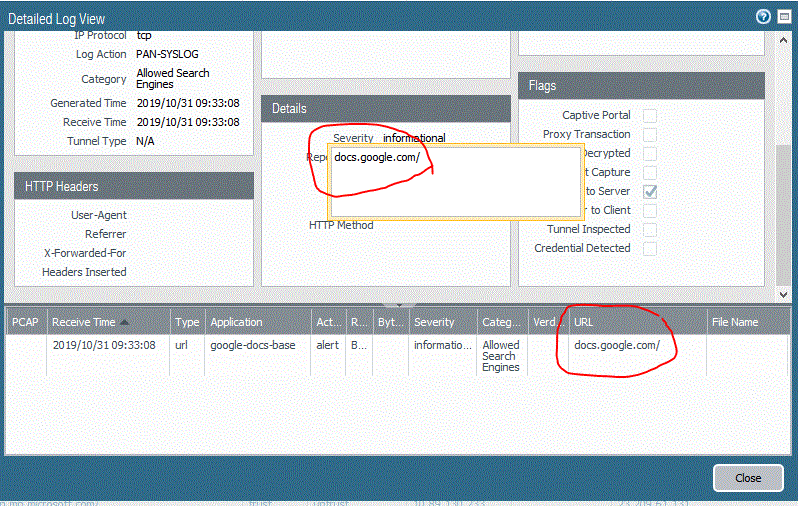Click the Application column header
Screen dimensions: 798x506
point(236,322)
